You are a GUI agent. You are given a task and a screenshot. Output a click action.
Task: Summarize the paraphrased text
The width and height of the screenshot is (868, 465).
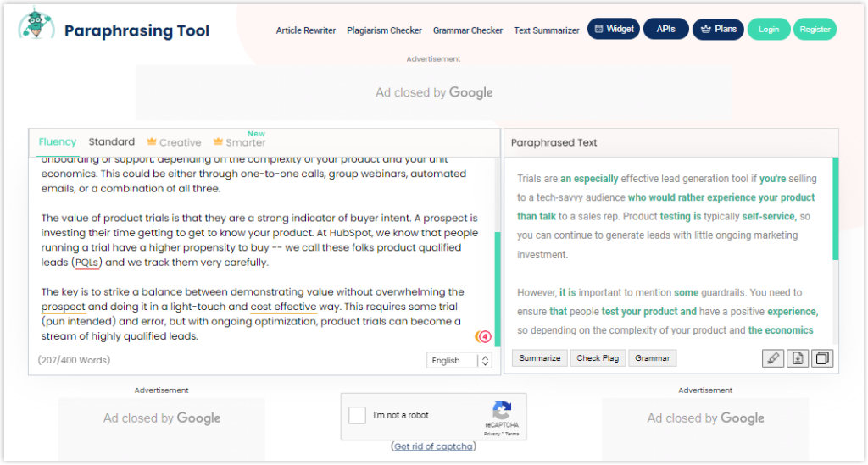pyautogui.click(x=540, y=358)
